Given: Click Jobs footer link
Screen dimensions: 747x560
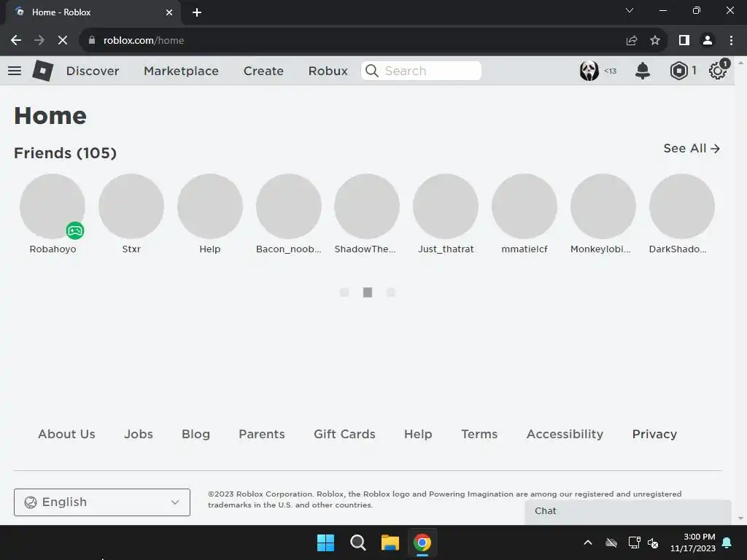Looking at the screenshot, I should pyautogui.click(x=139, y=435).
